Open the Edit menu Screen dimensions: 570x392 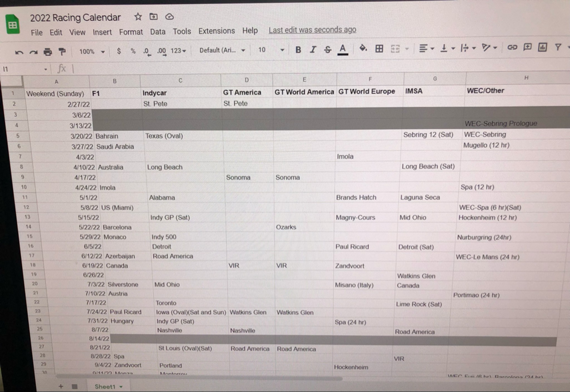pos(56,32)
